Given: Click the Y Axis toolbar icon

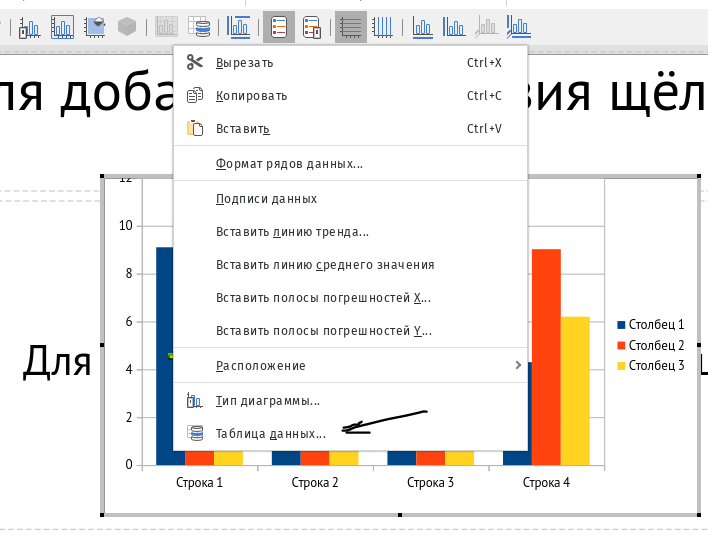Looking at the screenshot, I should [x=454, y=28].
